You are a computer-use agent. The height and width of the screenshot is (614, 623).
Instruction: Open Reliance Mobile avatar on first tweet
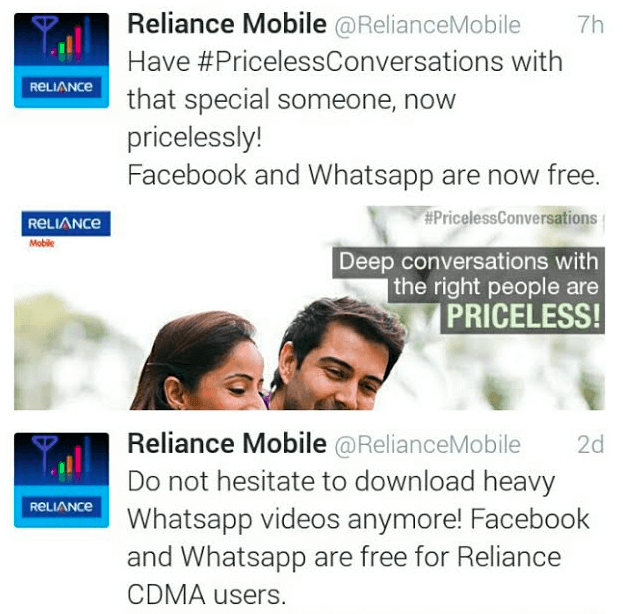62,60
